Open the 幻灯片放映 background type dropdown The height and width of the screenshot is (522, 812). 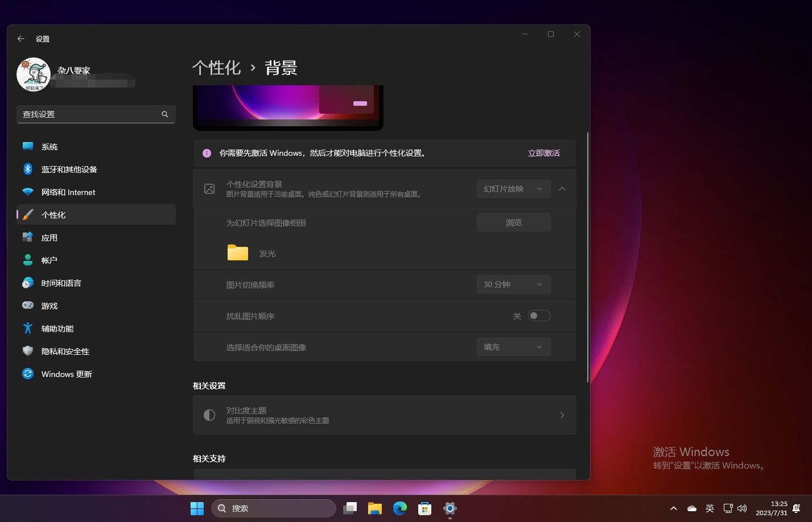513,188
